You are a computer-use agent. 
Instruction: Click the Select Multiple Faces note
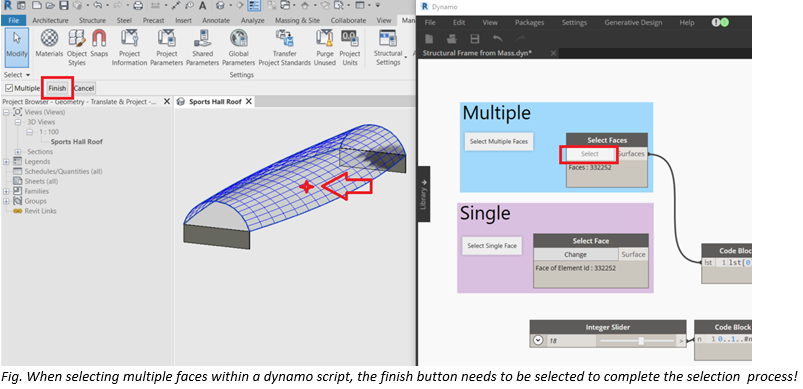coord(499,142)
